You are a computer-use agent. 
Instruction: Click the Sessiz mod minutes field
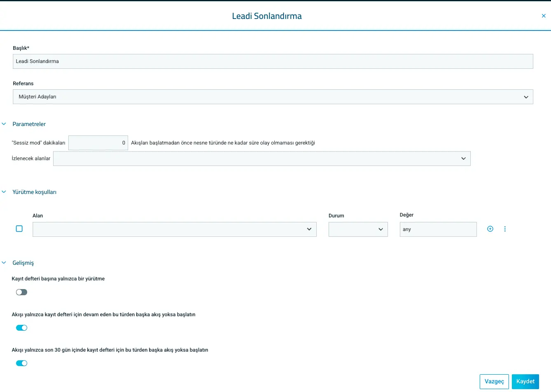coord(98,143)
